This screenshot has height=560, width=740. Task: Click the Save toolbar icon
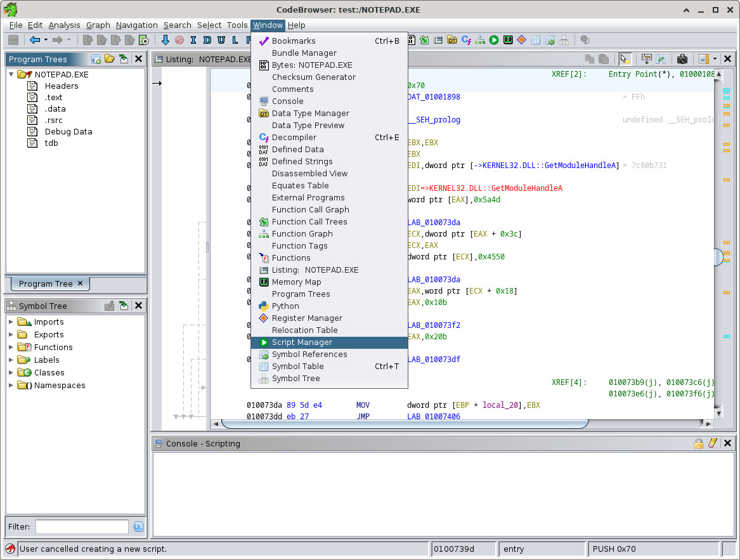point(13,40)
